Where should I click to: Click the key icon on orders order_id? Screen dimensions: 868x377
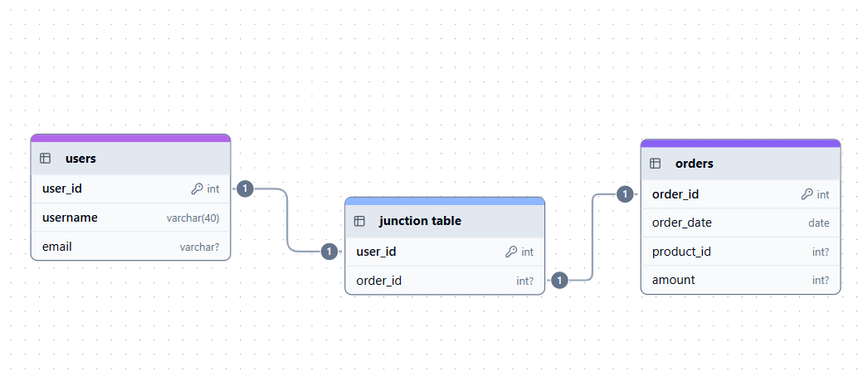point(807,194)
